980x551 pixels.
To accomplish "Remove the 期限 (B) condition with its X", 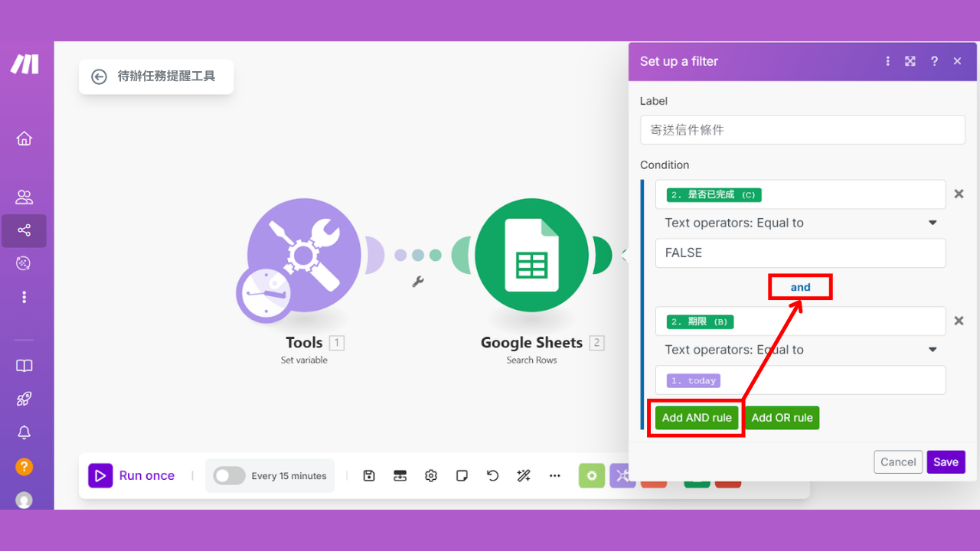I will pyautogui.click(x=959, y=321).
